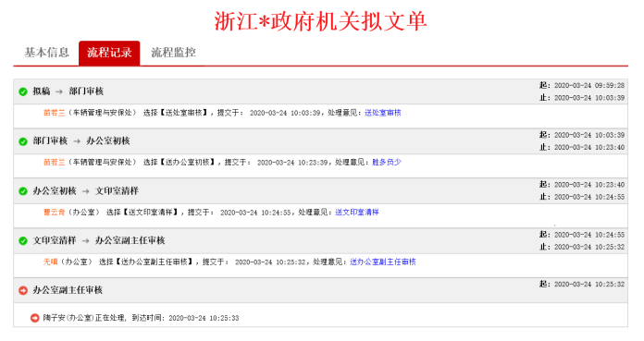Screen dimensions: 644x341
Task: Select the 部门审核 → 办公室初核 step header
Action: click(81, 141)
